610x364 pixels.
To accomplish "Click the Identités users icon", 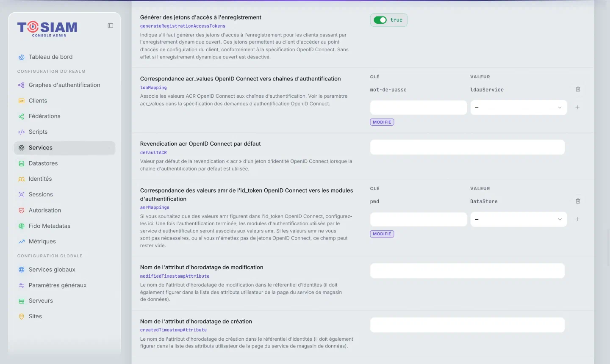I will coord(22,179).
